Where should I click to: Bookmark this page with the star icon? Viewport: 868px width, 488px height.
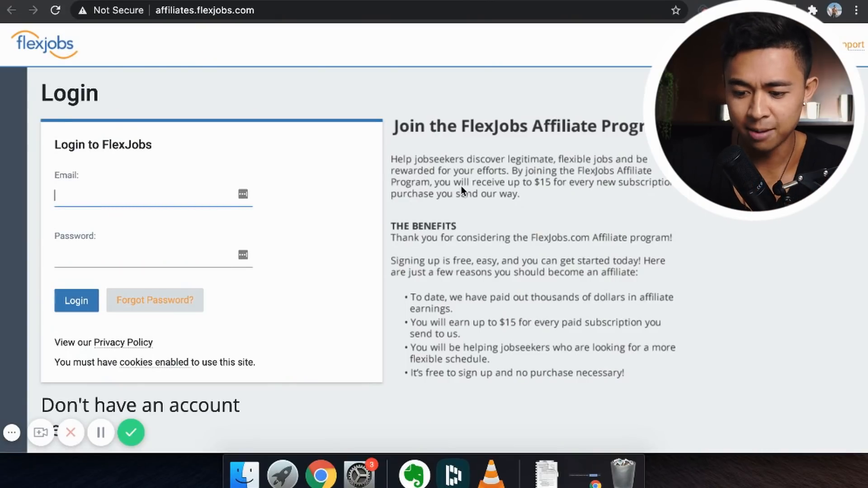click(x=675, y=10)
